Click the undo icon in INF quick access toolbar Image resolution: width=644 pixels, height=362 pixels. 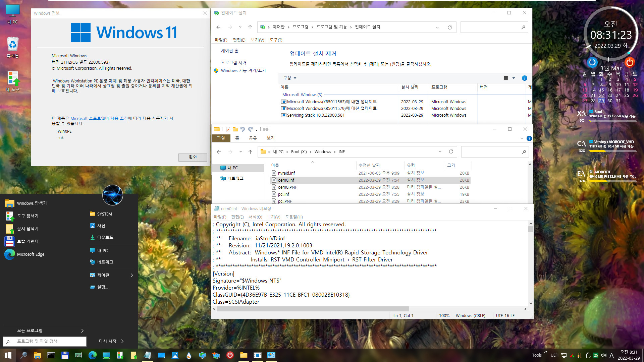243,129
